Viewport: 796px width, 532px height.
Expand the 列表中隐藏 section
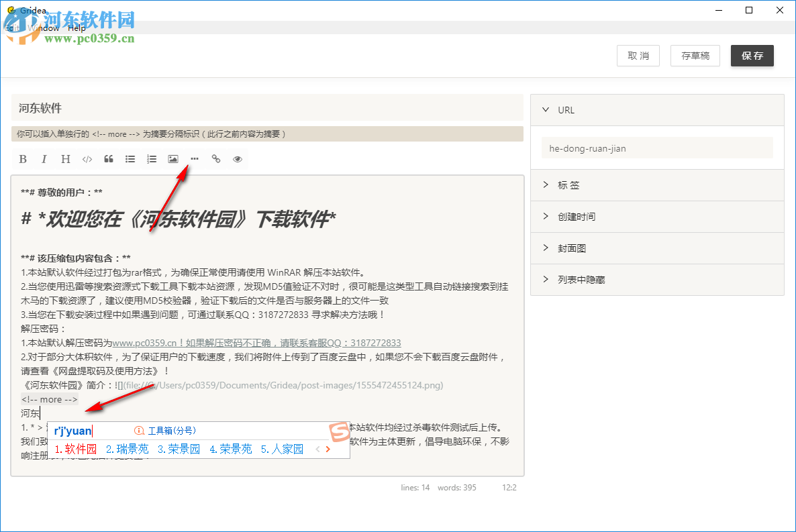(657, 280)
